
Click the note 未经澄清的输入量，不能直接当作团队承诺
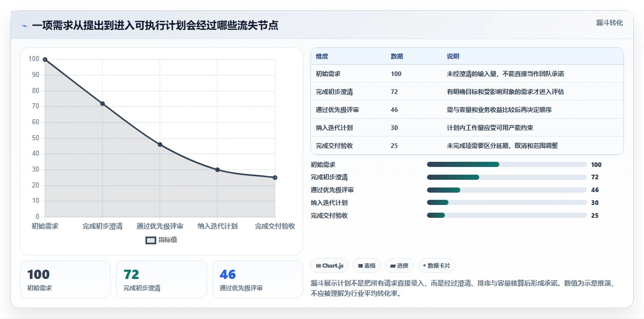[x=505, y=74]
